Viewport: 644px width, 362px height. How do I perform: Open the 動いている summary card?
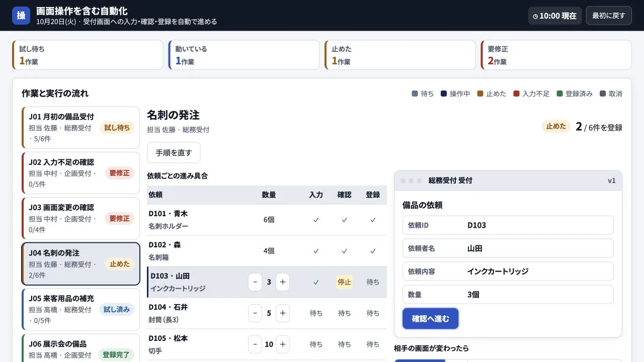click(244, 55)
